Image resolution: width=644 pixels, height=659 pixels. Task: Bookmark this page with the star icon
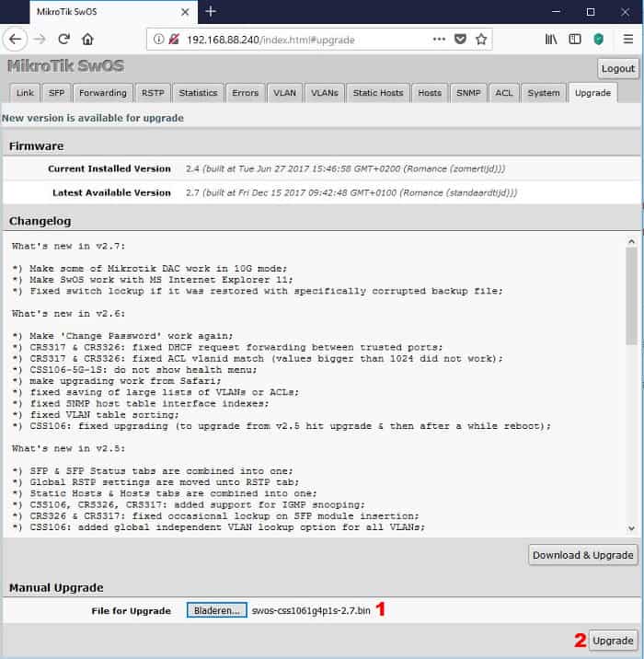(x=481, y=40)
